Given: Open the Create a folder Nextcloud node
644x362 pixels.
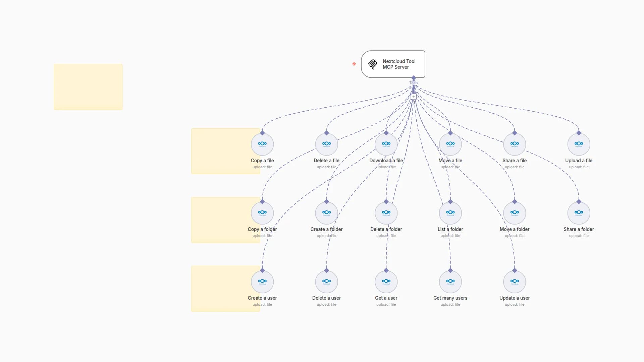Looking at the screenshot, I should pyautogui.click(x=326, y=213).
